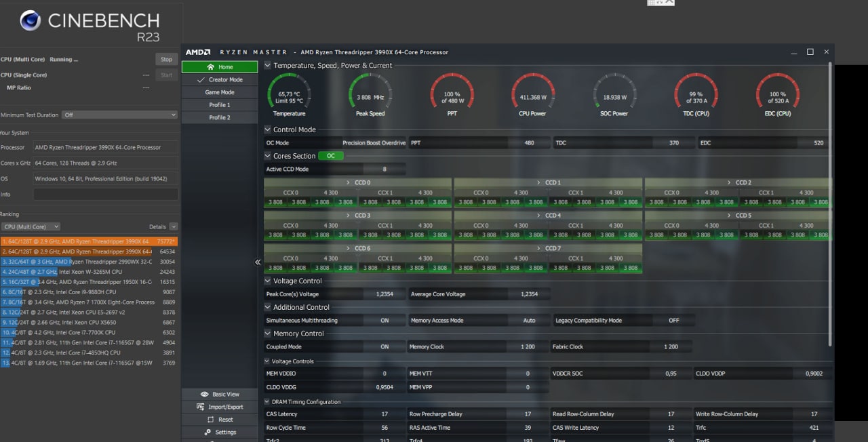Collapse the Temperature, Speed, Power & Current section
This screenshot has height=442, width=868.
click(267, 66)
